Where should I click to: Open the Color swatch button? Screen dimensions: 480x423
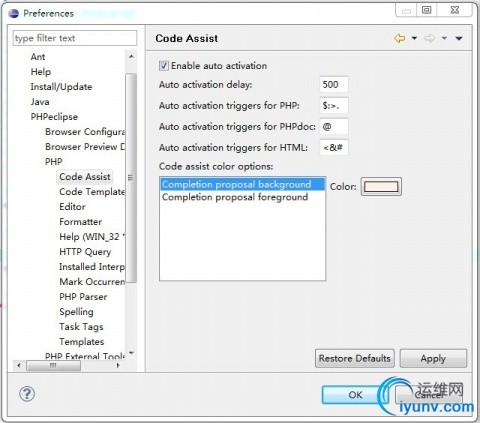[x=381, y=187]
